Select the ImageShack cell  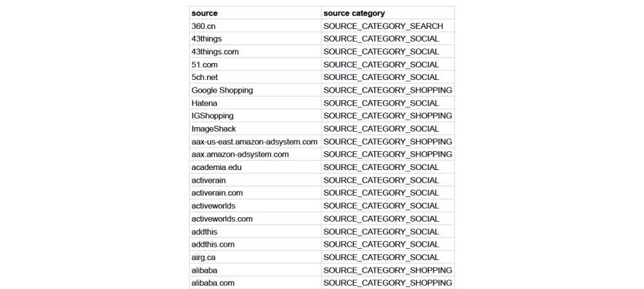(214, 129)
